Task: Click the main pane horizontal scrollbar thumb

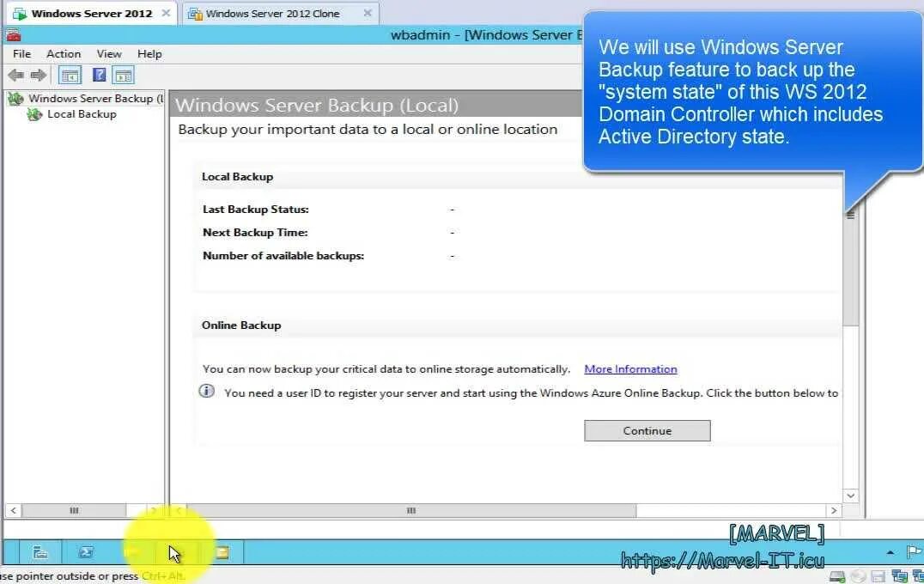Action: pos(411,510)
